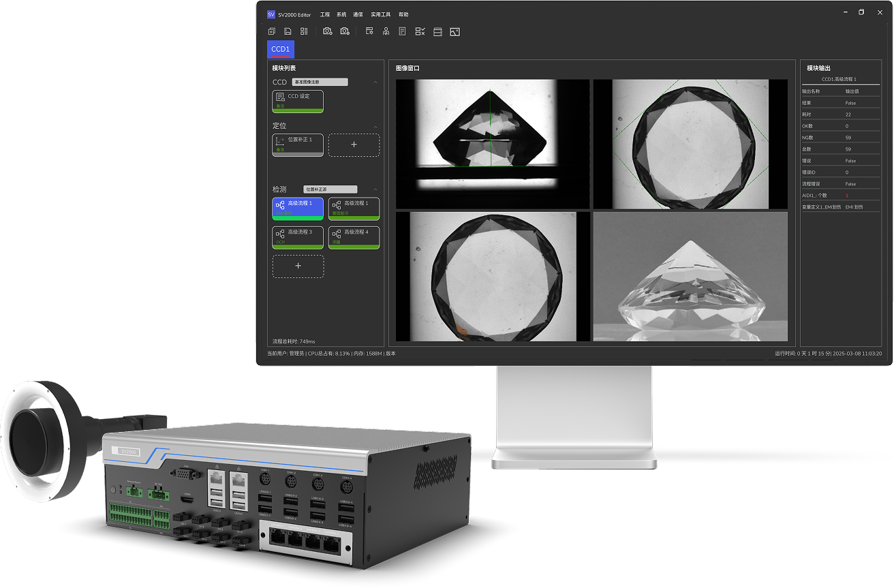Open the 实用工具 menu
The width and height of the screenshot is (894, 588).
(380, 14)
